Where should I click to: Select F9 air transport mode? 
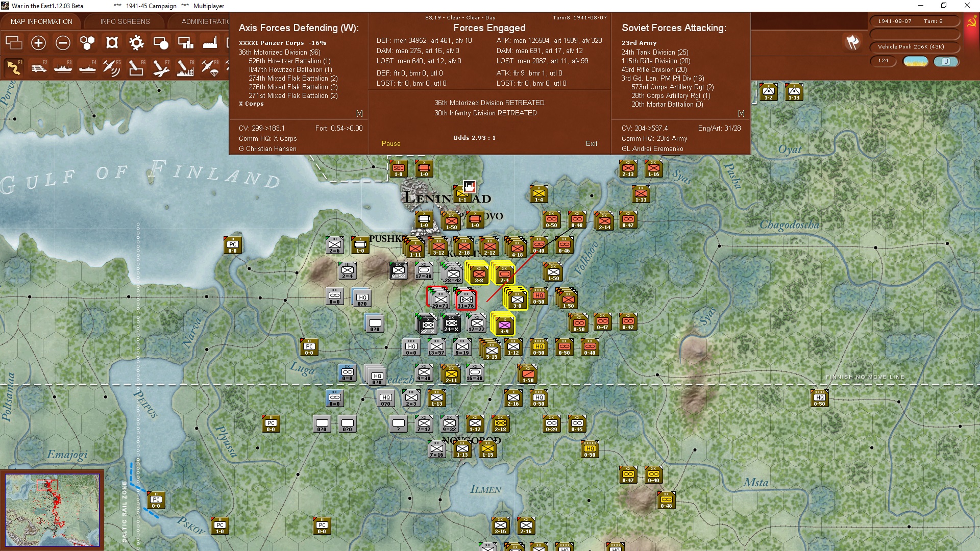[210, 67]
